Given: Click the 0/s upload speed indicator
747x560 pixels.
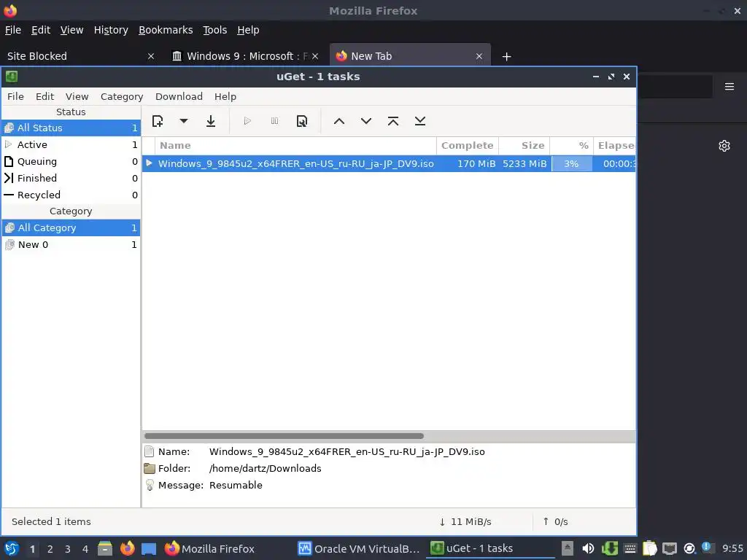Looking at the screenshot, I should pyautogui.click(x=555, y=522).
